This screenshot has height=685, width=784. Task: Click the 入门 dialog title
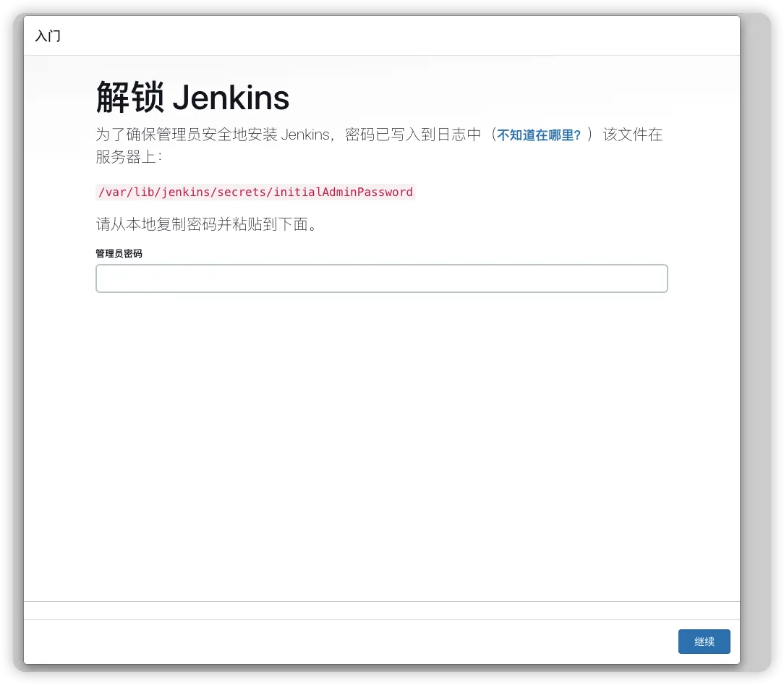(48, 36)
